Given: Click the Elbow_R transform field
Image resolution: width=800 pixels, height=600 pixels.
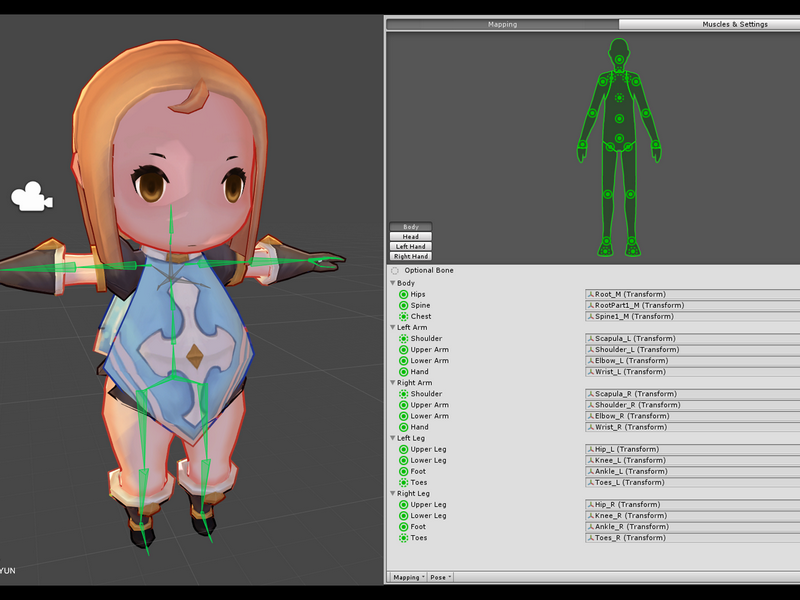Looking at the screenshot, I should [692, 416].
